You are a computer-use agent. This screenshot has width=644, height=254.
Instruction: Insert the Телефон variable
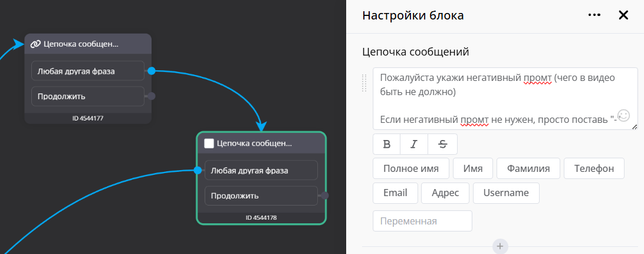pyautogui.click(x=594, y=168)
